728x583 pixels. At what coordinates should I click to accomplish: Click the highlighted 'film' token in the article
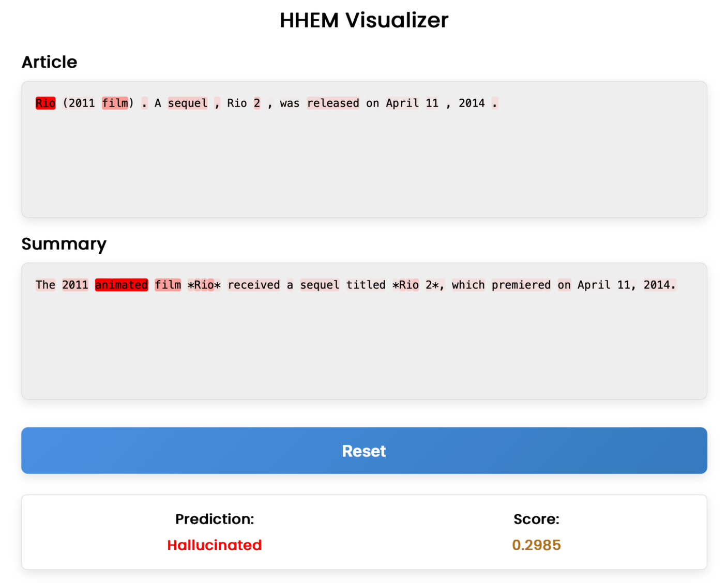pos(115,103)
